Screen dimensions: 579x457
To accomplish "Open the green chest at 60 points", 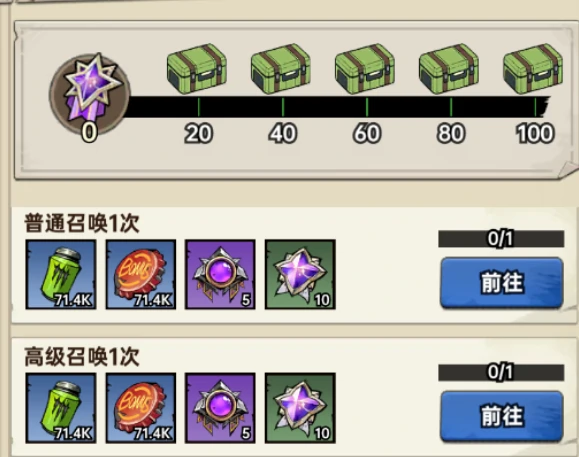I will 365,69.
